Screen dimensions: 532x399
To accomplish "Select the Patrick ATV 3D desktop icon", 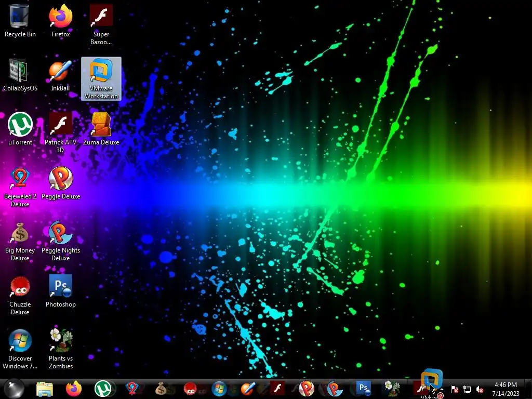I will (60, 132).
